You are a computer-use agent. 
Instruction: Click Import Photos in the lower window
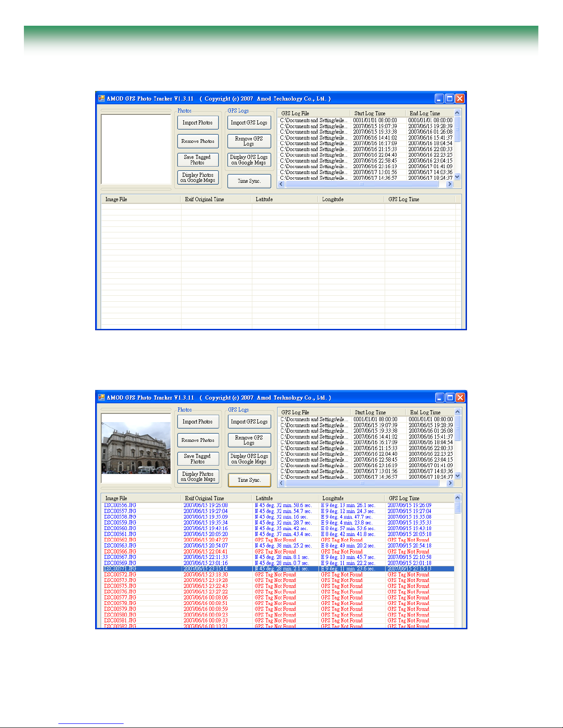198,422
